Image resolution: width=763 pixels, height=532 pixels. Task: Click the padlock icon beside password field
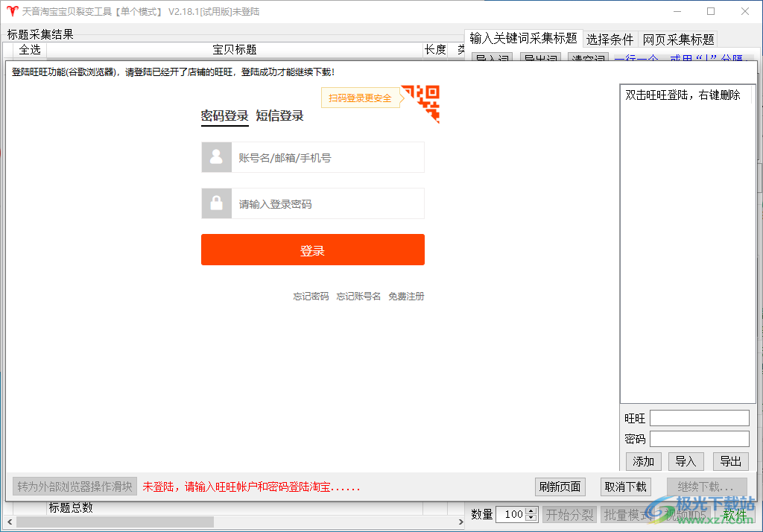217,203
